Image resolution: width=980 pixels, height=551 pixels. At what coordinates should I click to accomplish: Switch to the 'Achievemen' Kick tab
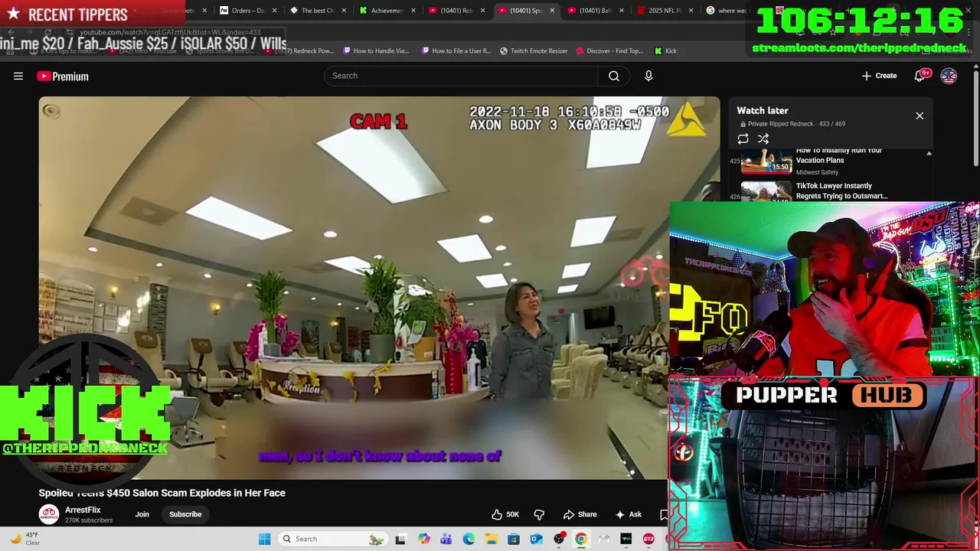387,11
